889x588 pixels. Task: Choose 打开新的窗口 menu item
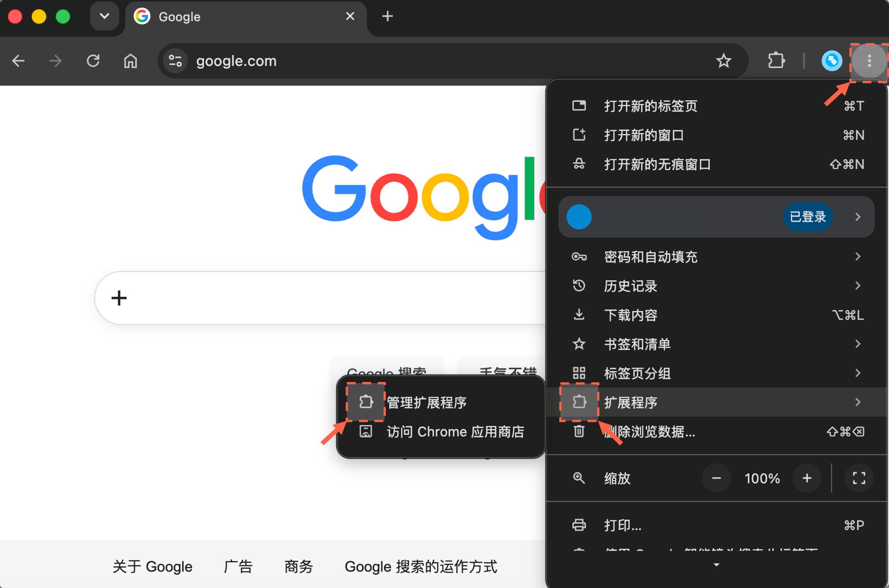717,135
